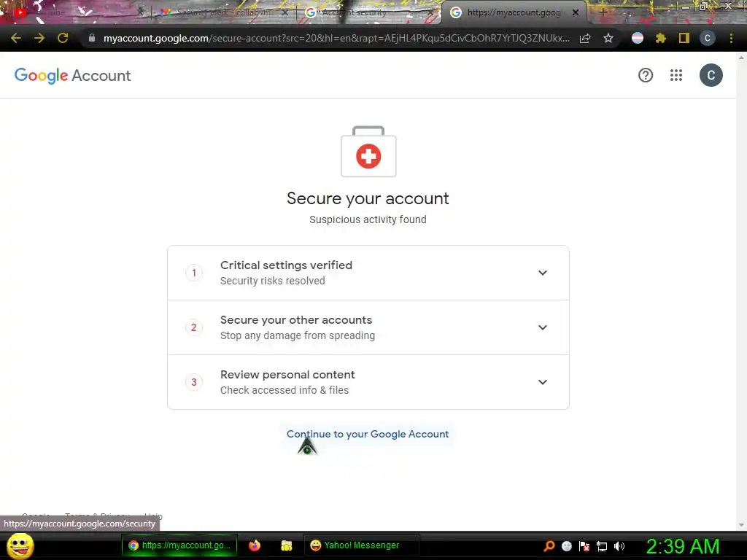
Task: Click the step 2 number circle
Action: (194, 327)
